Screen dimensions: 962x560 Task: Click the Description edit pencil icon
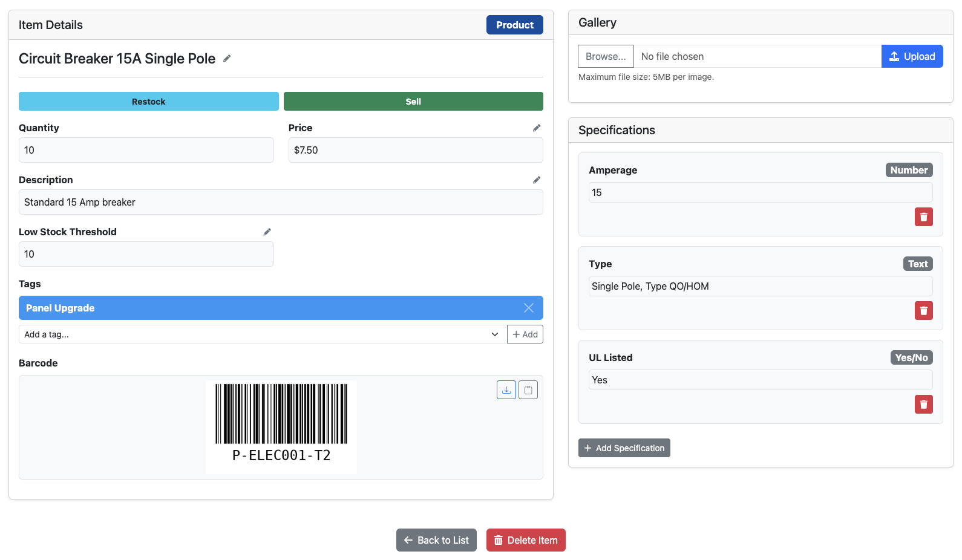[537, 180]
